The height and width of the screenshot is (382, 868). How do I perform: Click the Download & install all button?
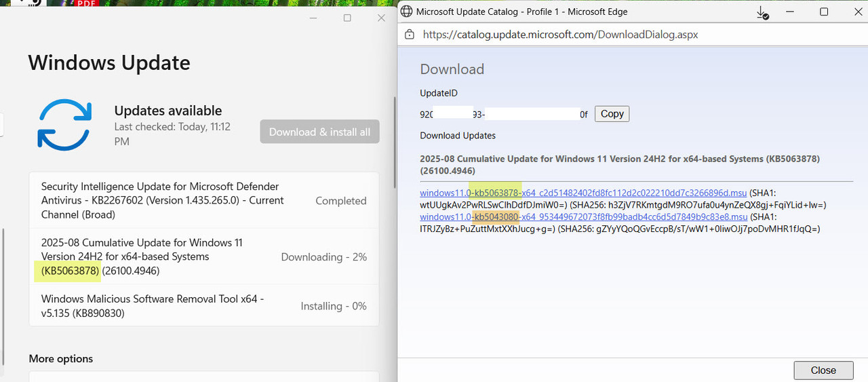[319, 132]
